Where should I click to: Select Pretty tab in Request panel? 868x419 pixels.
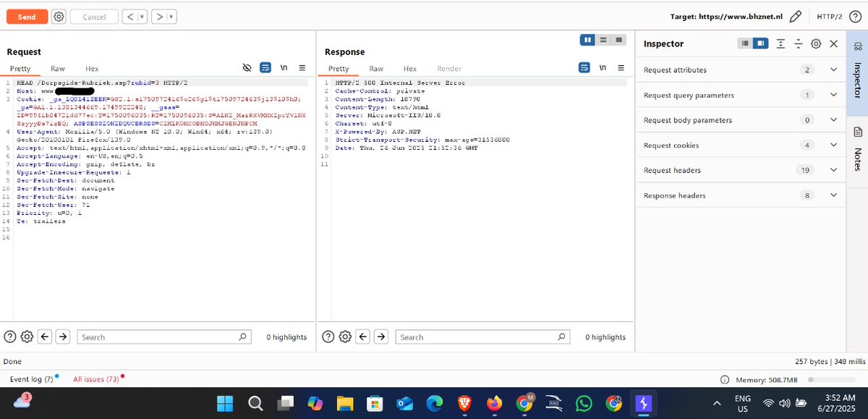tap(20, 69)
